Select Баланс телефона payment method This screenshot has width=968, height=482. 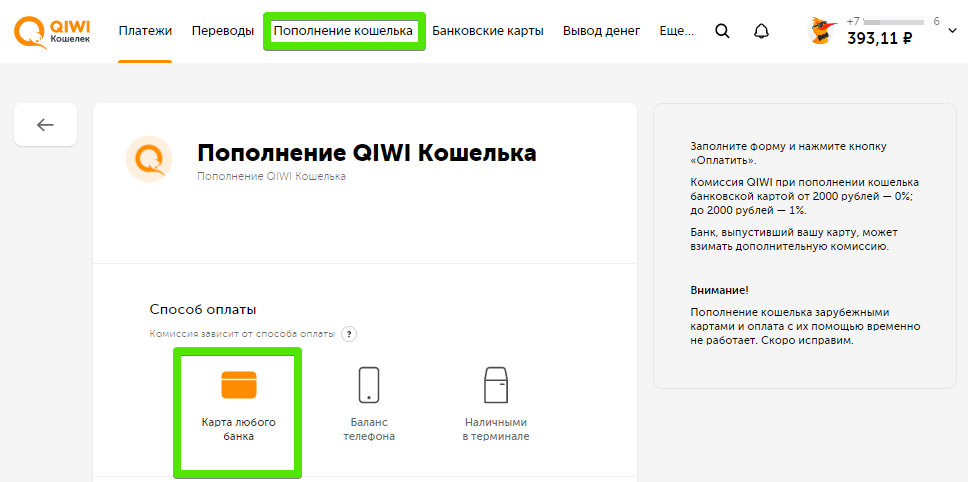[x=369, y=404]
